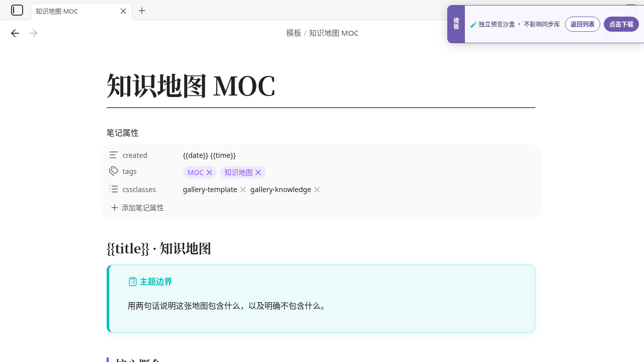Edit the created property name

[x=135, y=155]
